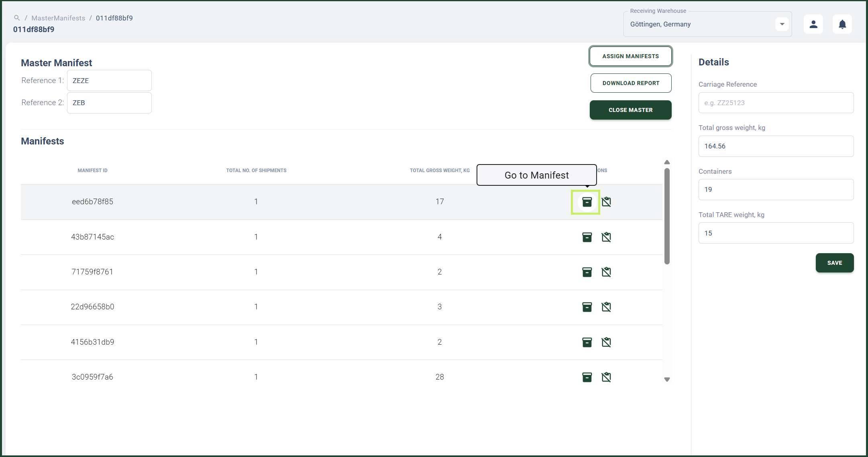Screen dimensions: 868x457
Task: Click the Assign Manifests button
Action: tap(631, 56)
